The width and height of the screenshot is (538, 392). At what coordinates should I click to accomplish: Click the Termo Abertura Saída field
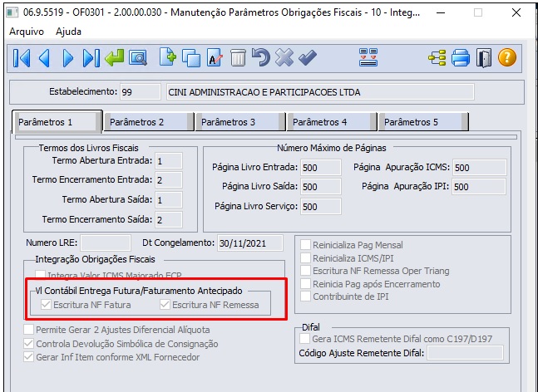pos(169,200)
